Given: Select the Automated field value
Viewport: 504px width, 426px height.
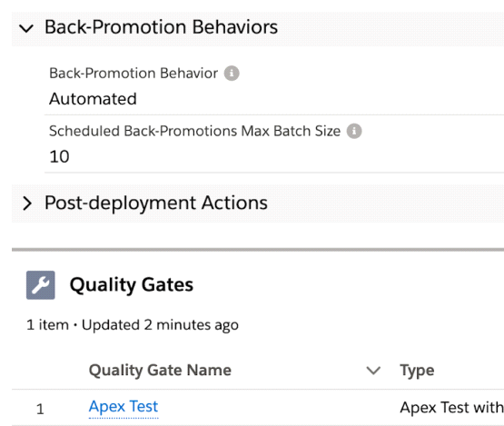Looking at the screenshot, I should (93, 99).
